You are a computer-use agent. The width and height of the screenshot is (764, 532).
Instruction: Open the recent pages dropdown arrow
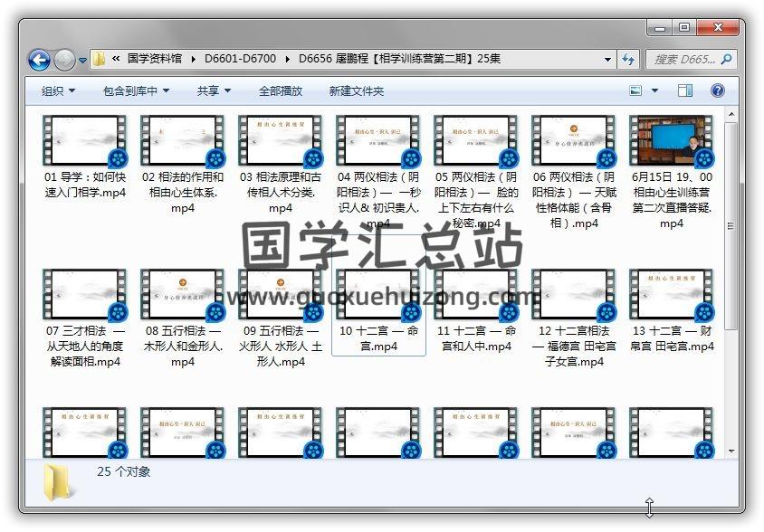pyautogui.click(x=83, y=61)
